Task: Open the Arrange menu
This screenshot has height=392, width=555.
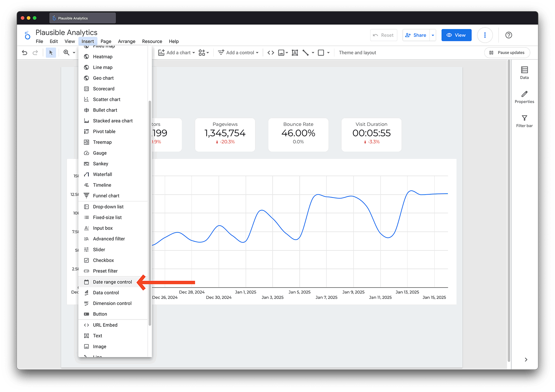Action: pos(127,41)
